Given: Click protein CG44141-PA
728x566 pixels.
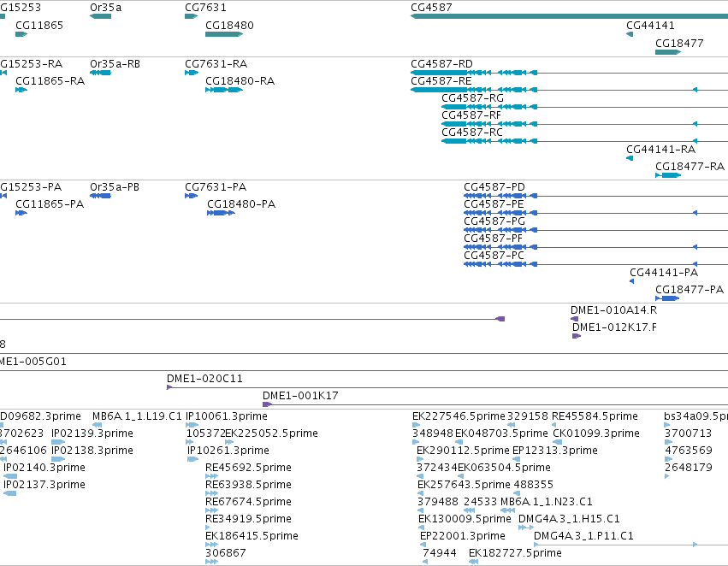Looking at the screenshot, I should [x=632, y=281].
